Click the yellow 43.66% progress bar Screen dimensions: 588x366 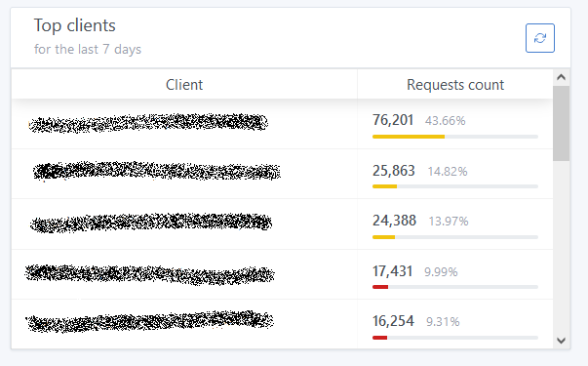pos(455,137)
